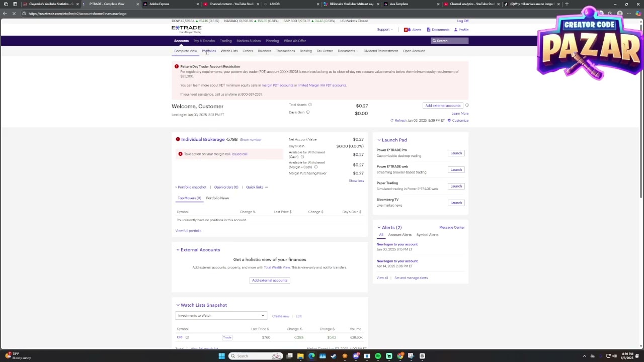
Task: Click info icon next to Total Assets
Action: [310, 105]
